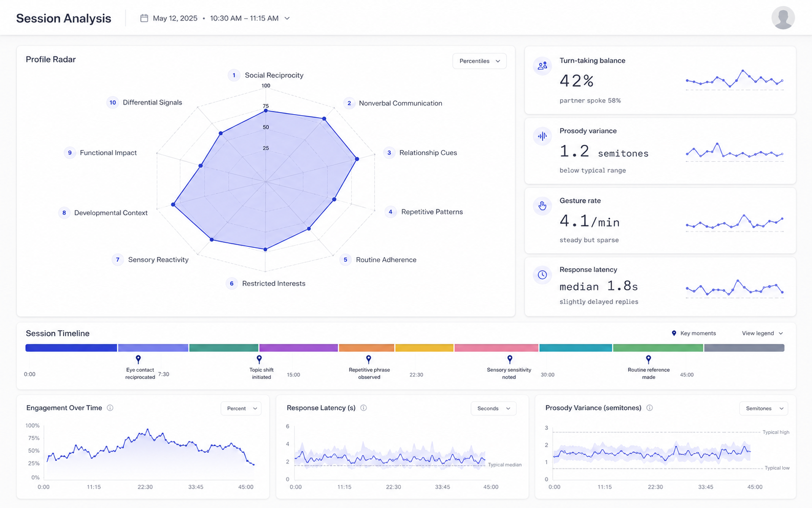Click the Key moments pin icon
This screenshot has height=508, width=812.
(674, 333)
